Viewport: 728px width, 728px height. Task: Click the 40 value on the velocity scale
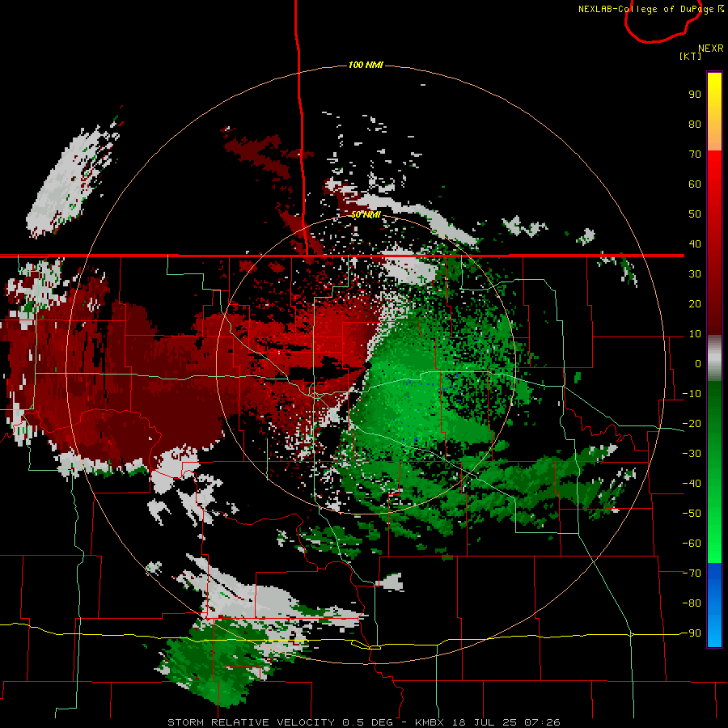(x=695, y=243)
